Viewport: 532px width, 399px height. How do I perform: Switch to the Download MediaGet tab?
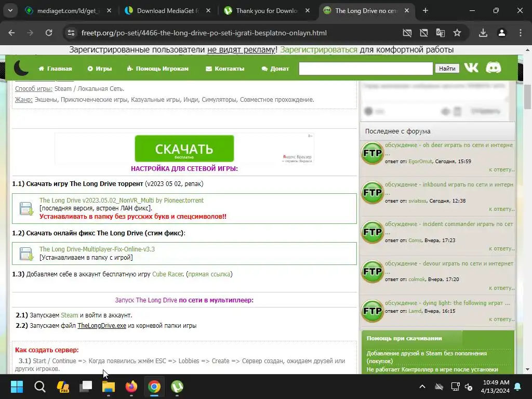tap(168, 11)
